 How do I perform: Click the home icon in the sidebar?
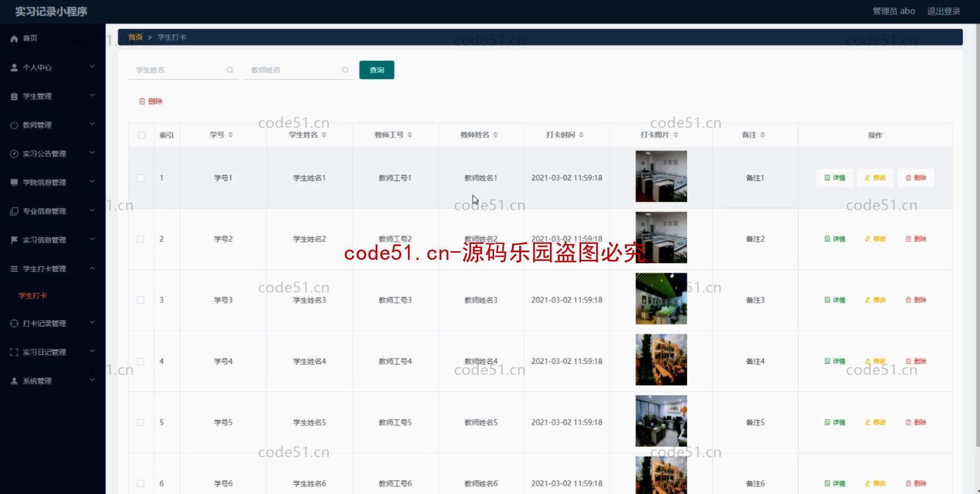click(14, 38)
